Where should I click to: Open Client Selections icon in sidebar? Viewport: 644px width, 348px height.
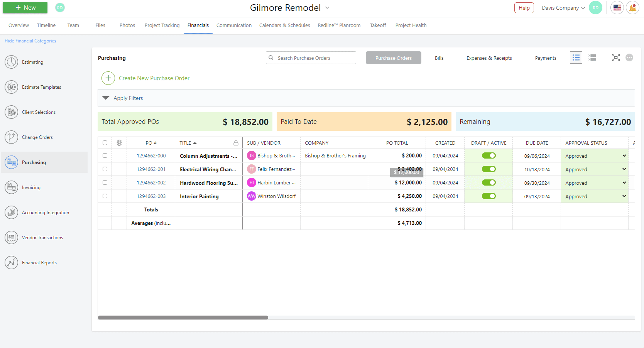click(12, 112)
